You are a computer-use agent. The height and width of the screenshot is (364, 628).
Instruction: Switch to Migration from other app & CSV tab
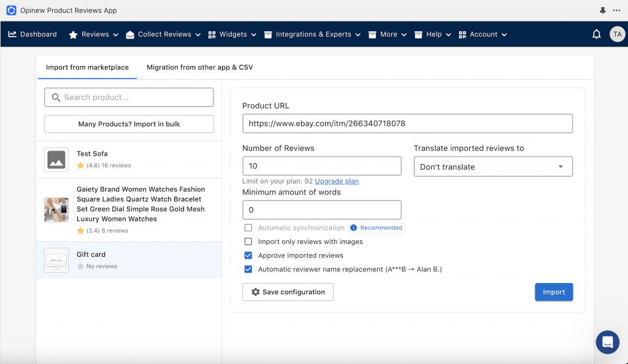coord(199,67)
